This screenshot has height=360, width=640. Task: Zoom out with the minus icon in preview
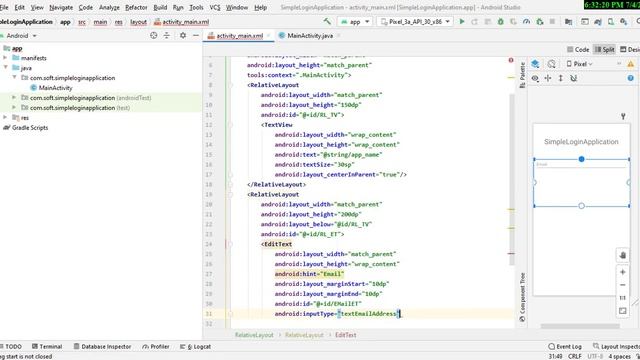click(622, 285)
